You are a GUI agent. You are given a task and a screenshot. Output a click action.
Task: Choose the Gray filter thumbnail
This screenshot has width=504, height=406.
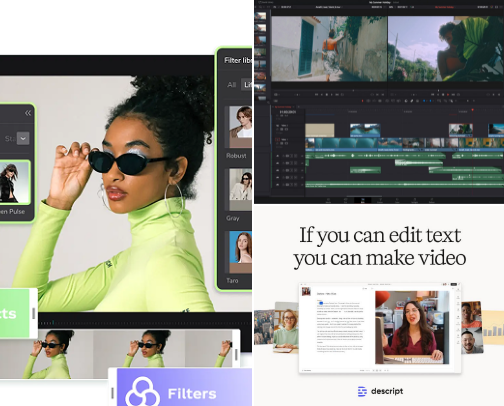pos(240,189)
